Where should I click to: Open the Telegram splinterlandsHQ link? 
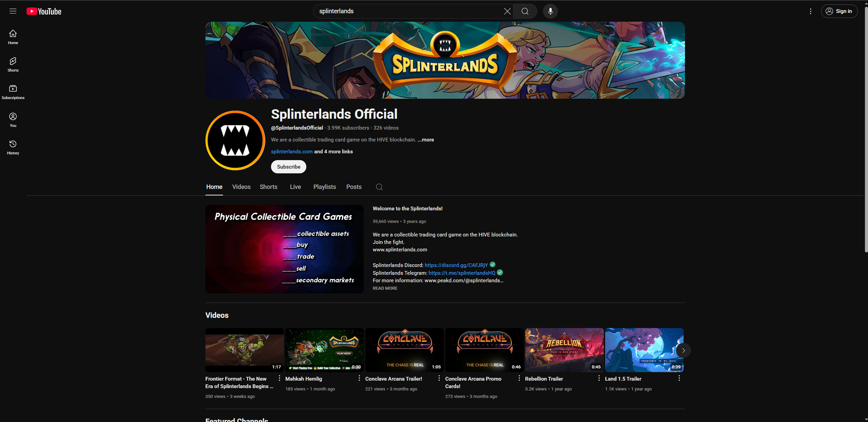pyautogui.click(x=462, y=273)
